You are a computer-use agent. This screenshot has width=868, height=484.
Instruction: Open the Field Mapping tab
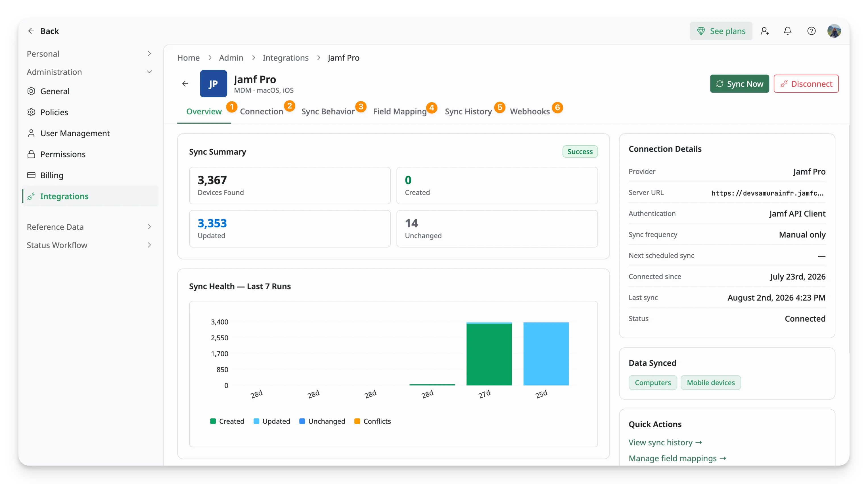coord(400,112)
